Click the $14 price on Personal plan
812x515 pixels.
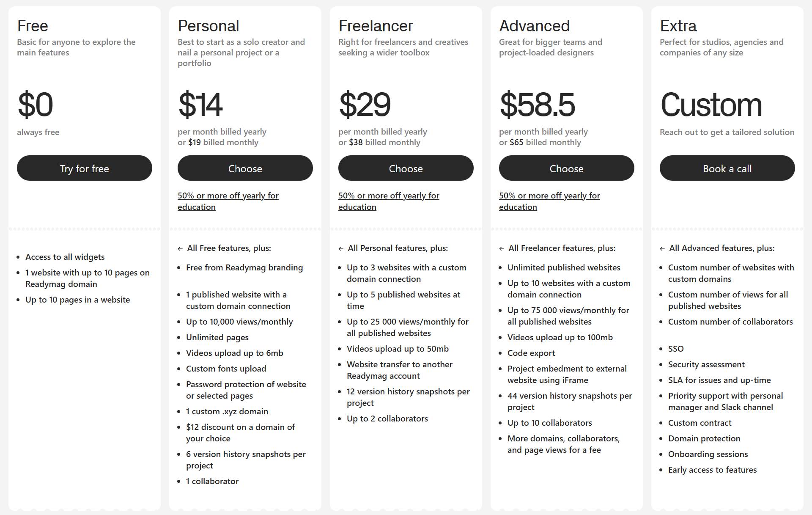pos(200,105)
